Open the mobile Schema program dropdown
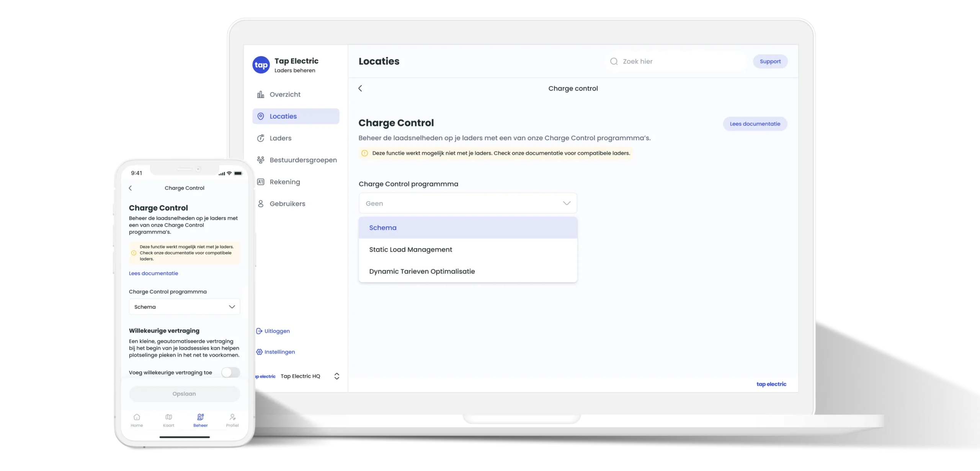 point(184,307)
